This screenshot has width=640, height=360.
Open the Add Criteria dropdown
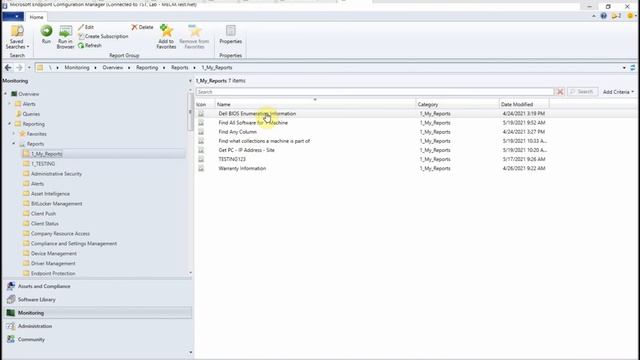(x=618, y=92)
